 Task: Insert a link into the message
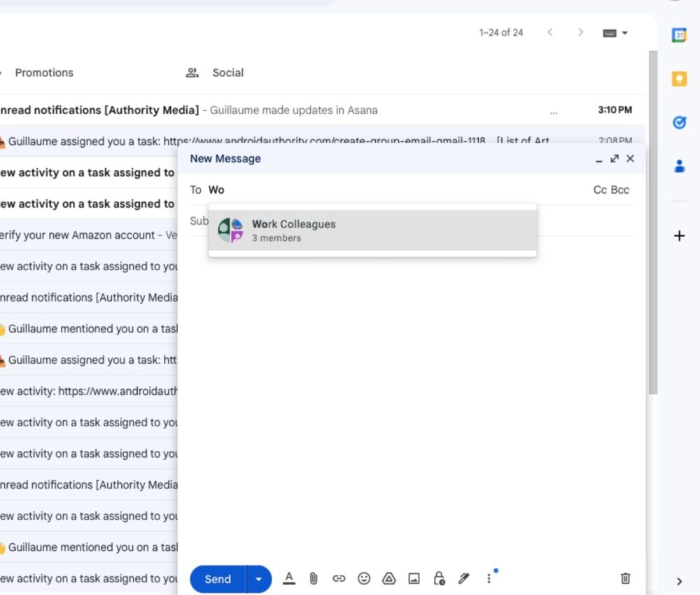point(339,579)
